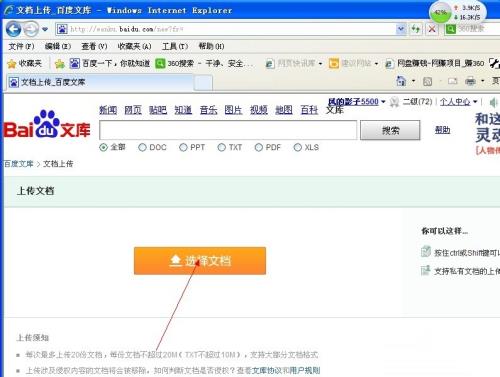Click the add-to-favorites-bar star icon
Screen dimensions: 500x377
click(x=60, y=63)
